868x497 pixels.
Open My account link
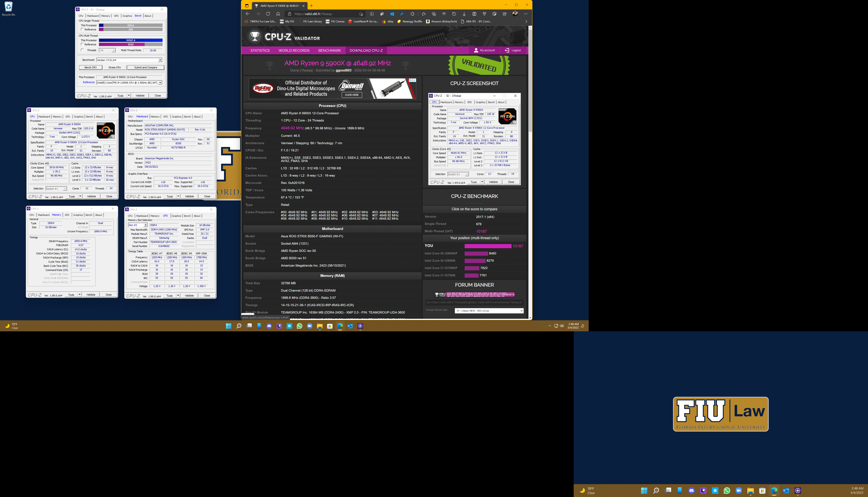click(x=484, y=50)
